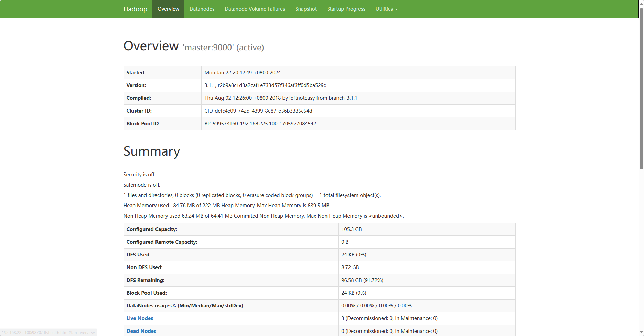Select Non DFS Used value 8.72 GB
Viewport: 644px width, 336px height.
(350, 267)
